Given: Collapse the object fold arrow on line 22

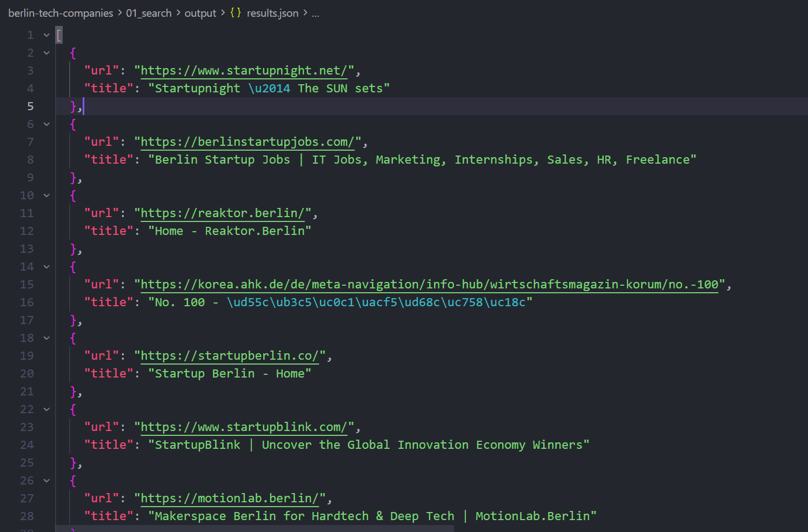Looking at the screenshot, I should click(x=47, y=409).
